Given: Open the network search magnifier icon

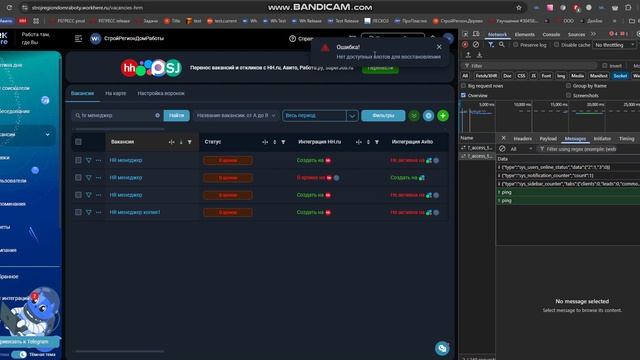Looking at the screenshot, I should pyautogui.click(x=502, y=44).
